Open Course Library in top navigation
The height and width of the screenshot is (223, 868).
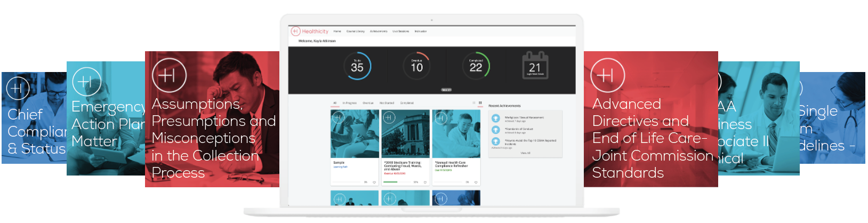pyautogui.click(x=356, y=31)
